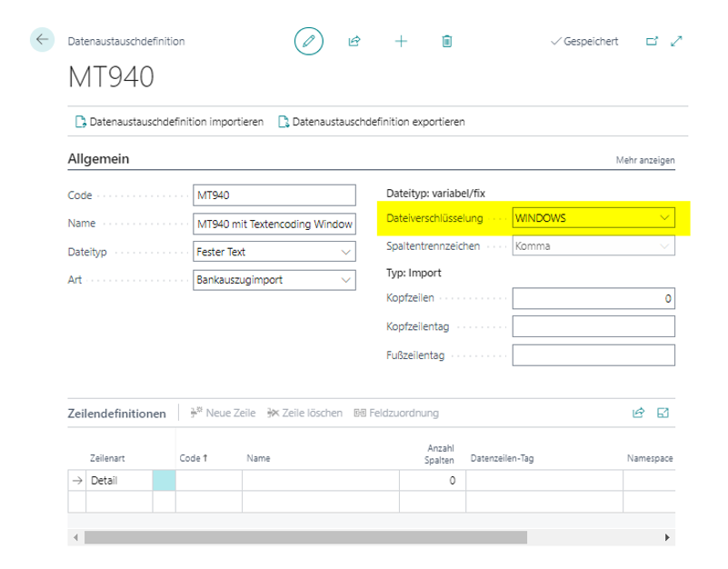The image size is (728, 569).
Task: Click the trash delete icon
Action: [447, 41]
